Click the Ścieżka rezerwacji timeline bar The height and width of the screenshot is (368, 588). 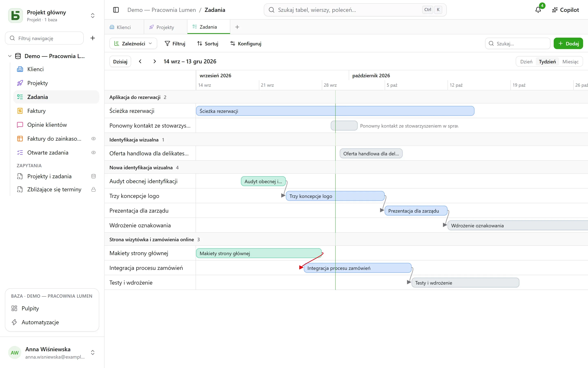(x=335, y=111)
